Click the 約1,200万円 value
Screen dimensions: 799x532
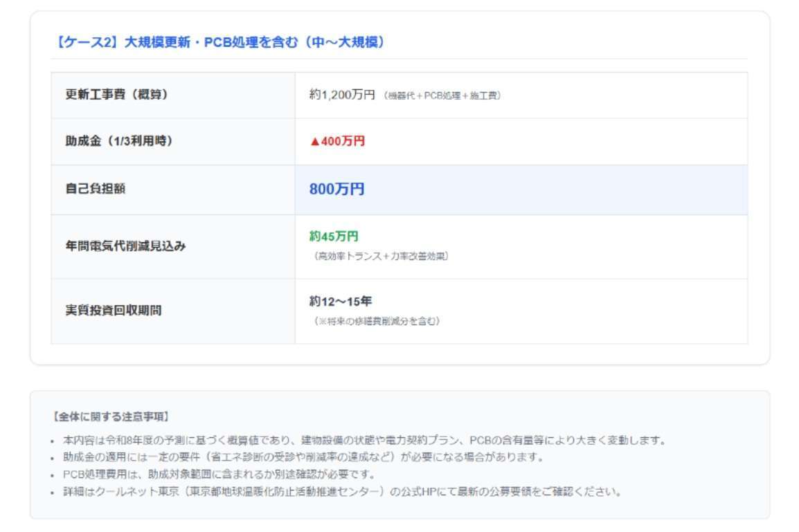pyautogui.click(x=342, y=95)
